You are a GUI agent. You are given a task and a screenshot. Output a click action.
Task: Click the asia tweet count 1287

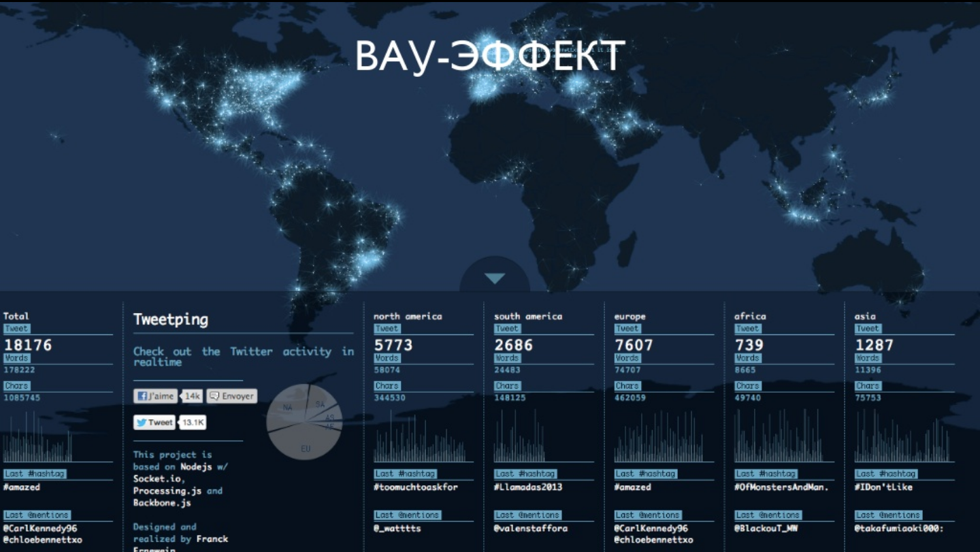[x=875, y=345]
